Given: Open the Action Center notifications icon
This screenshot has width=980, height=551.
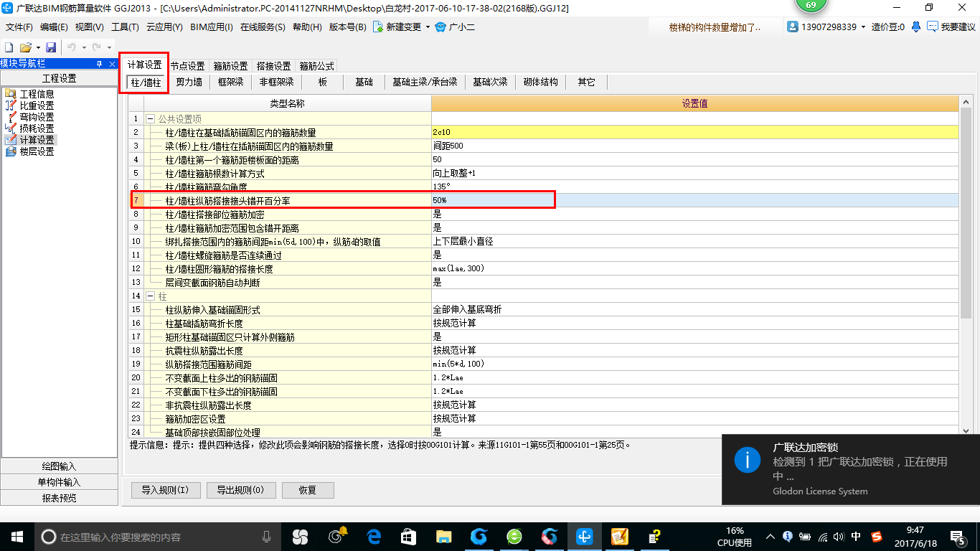Looking at the screenshot, I should tap(957, 537).
